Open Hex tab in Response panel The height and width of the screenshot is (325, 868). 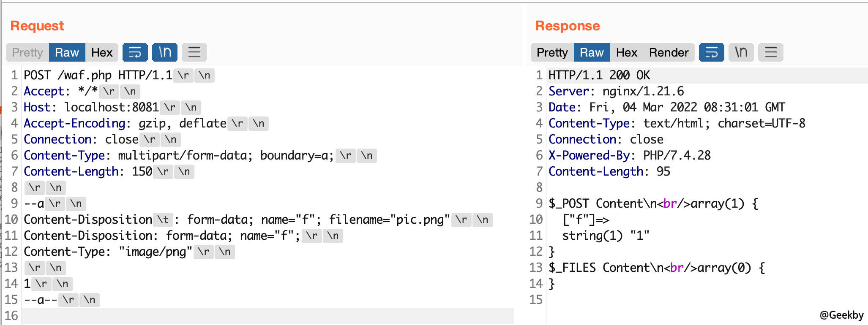[x=627, y=52]
